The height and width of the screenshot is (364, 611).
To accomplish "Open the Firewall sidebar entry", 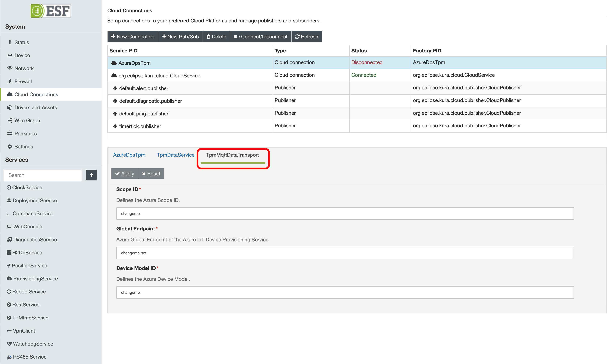I will coord(51,81).
